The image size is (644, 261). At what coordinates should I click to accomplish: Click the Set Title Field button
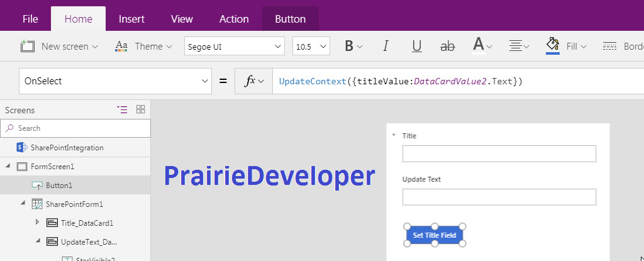(435, 235)
